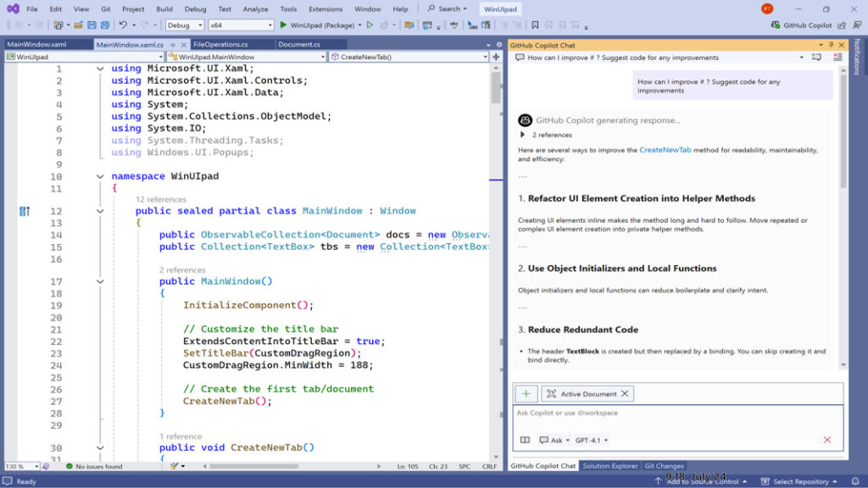Viewport: 868px width, 488px height.
Task: Open the 130% editor zoom control
Action: (19, 465)
